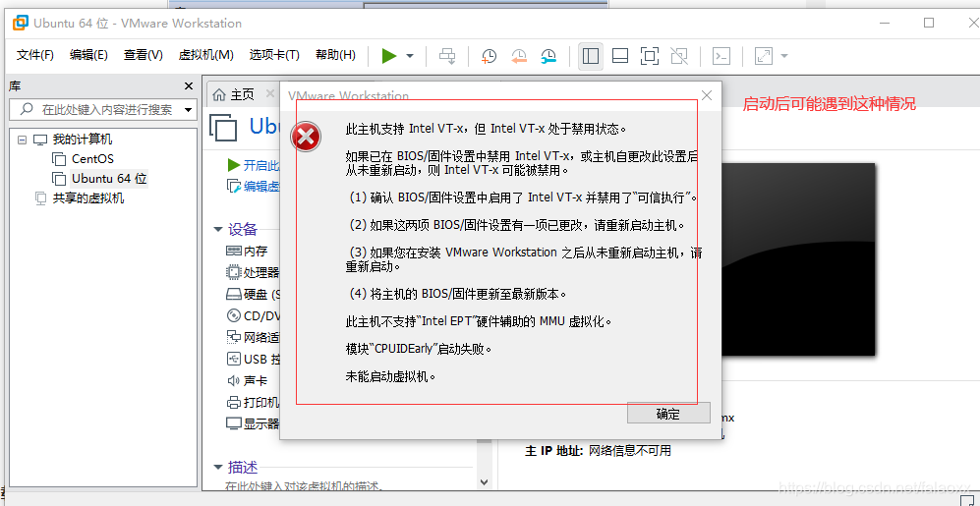Click the green Power On play button
The width and height of the screenshot is (980, 506).
[389, 56]
